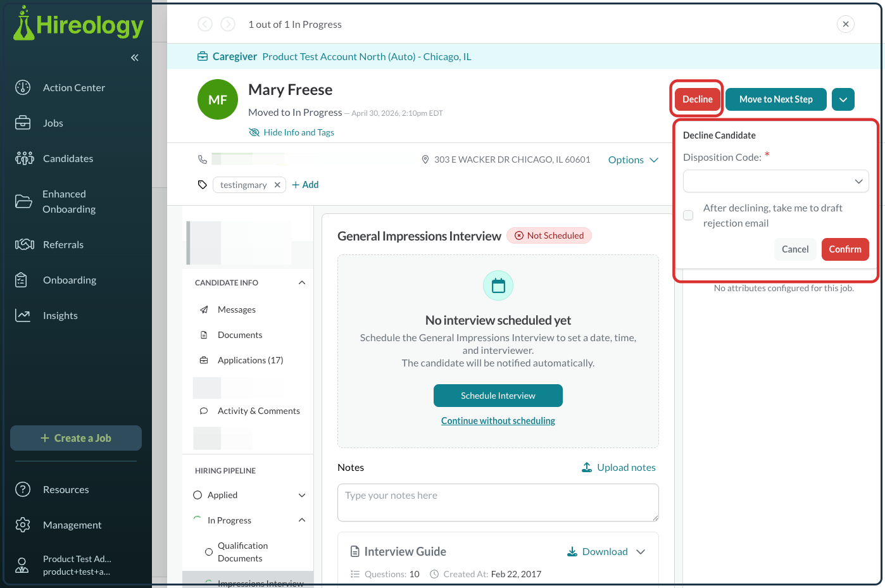Click the Enhanced Onboarding folder icon
This screenshot has height=588, width=885.
pyautogui.click(x=23, y=201)
